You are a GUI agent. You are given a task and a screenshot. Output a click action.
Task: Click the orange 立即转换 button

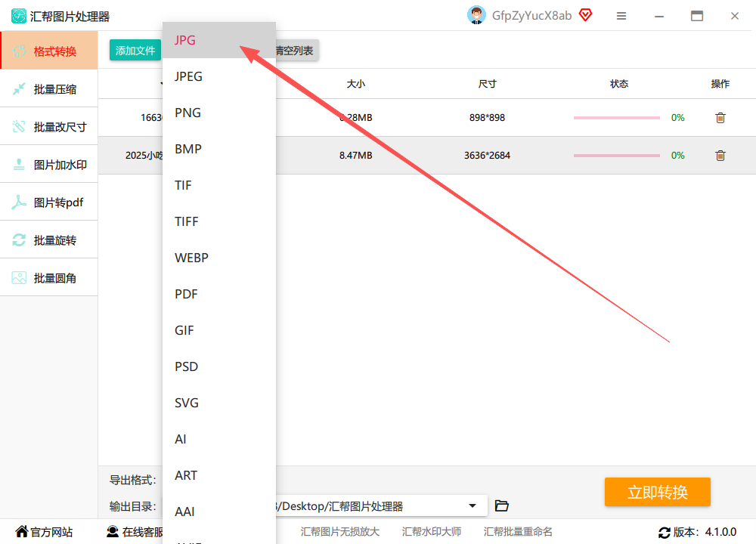pos(657,492)
